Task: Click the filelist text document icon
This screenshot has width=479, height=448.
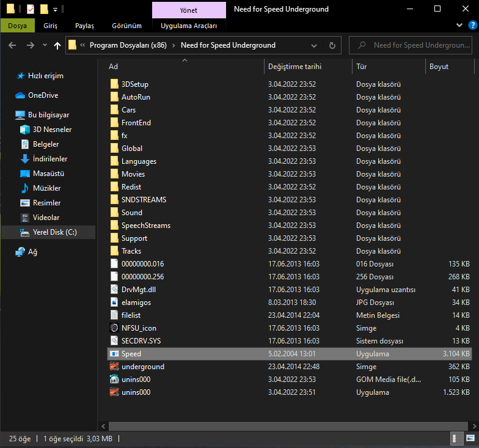Action: (x=114, y=315)
